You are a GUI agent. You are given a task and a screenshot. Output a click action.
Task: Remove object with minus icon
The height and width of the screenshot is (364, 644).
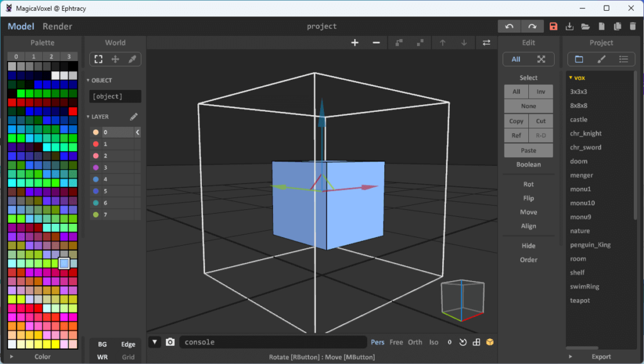click(376, 43)
